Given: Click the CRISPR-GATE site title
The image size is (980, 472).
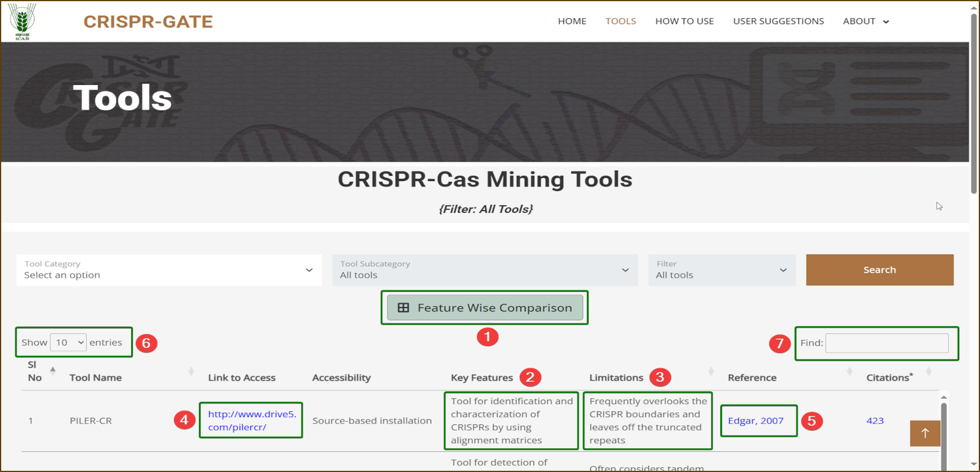Looking at the screenshot, I should click(148, 21).
